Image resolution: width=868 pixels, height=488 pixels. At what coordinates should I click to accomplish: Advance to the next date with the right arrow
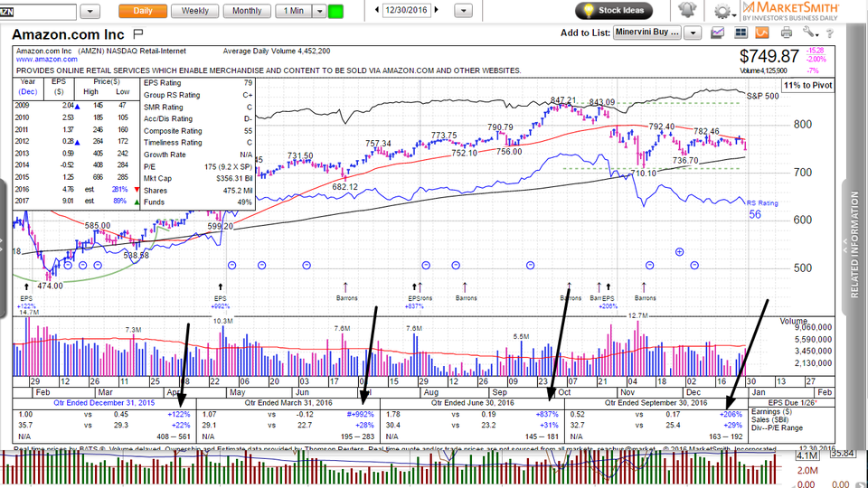click(436, 10)
